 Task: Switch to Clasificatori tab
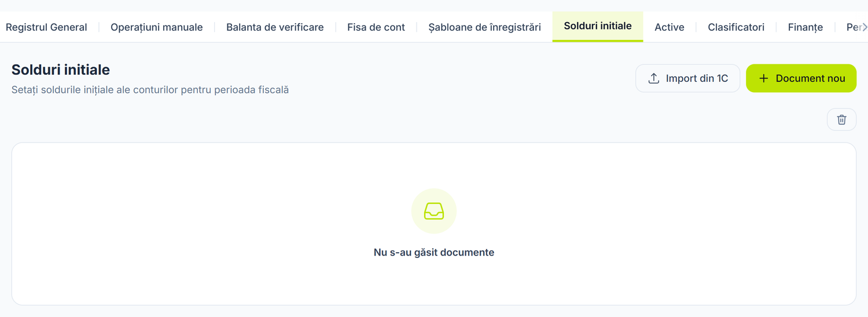[x=736, y=27]
